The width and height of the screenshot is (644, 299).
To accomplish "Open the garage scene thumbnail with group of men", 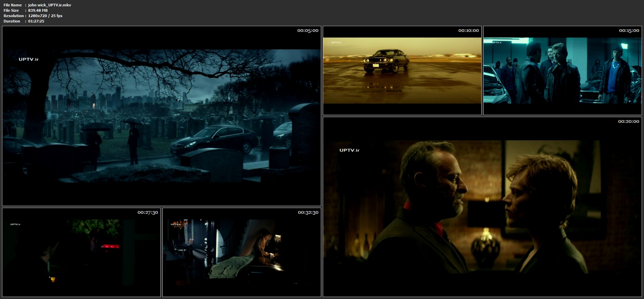I will pyautogui.click(x=562, y=70).
